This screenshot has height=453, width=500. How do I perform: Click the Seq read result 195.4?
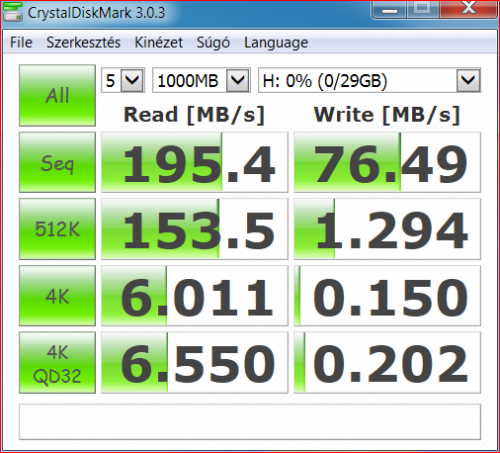[x=195, y=162]
